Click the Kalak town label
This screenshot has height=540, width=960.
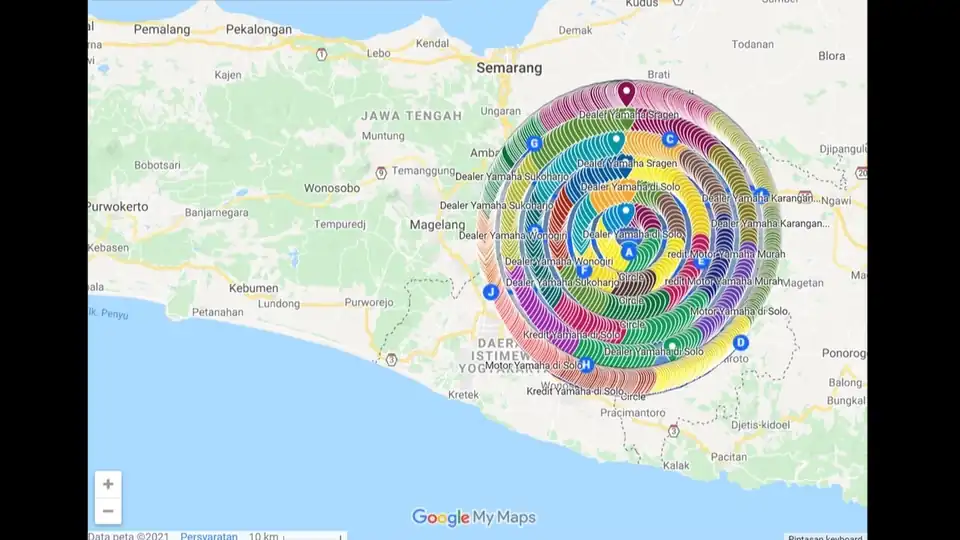[676, 465]
